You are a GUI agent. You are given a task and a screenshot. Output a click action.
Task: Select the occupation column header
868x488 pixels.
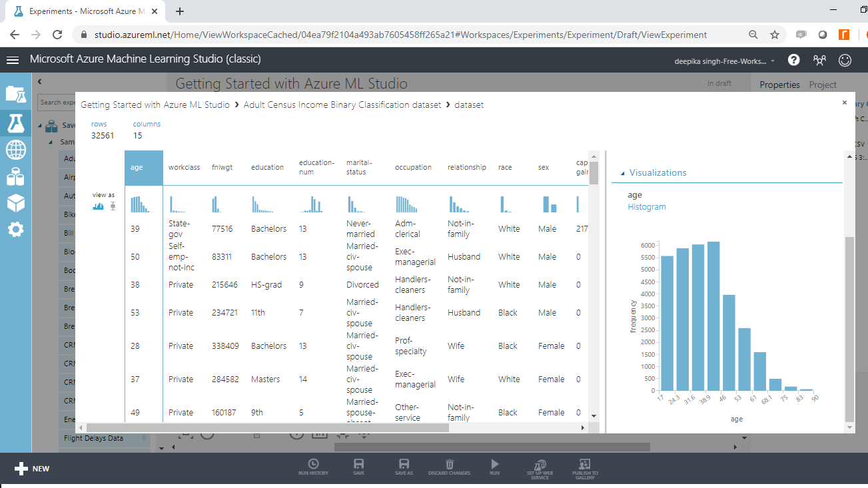click(x=413, y=168)
